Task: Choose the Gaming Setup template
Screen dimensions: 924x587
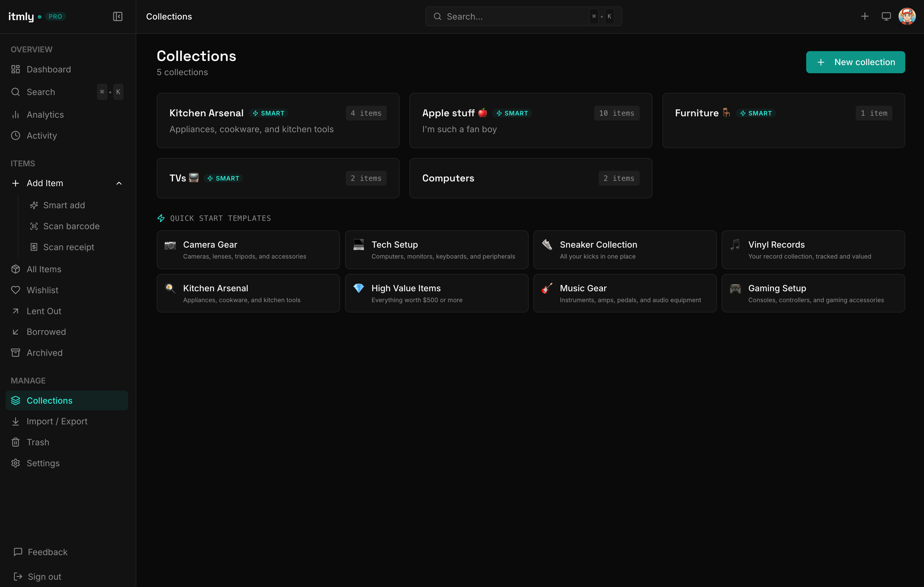Action: [813, 293]
